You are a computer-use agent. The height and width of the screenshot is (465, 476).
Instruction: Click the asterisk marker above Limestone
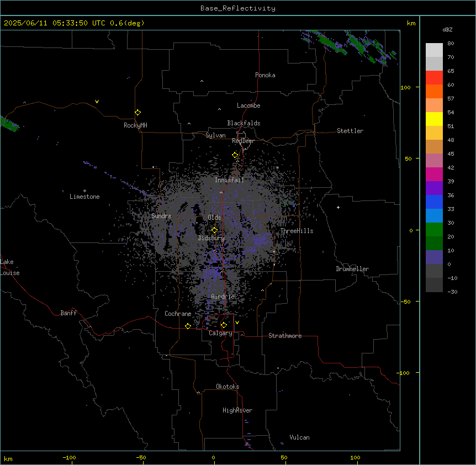(x=84, y=191)
